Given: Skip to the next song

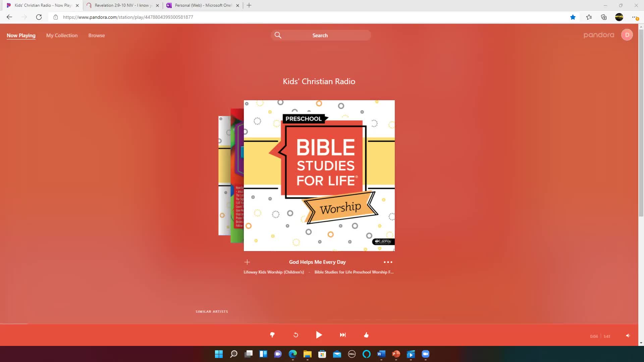Looking at the screenshot, I should (342, 335).
